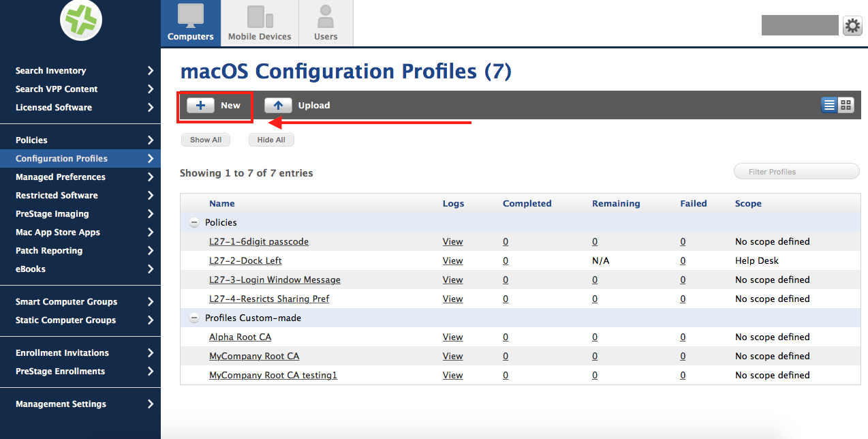Click the Upload arrow icon
The width and height of the screenshot is (868, 439).
click(x=278, y=106)
